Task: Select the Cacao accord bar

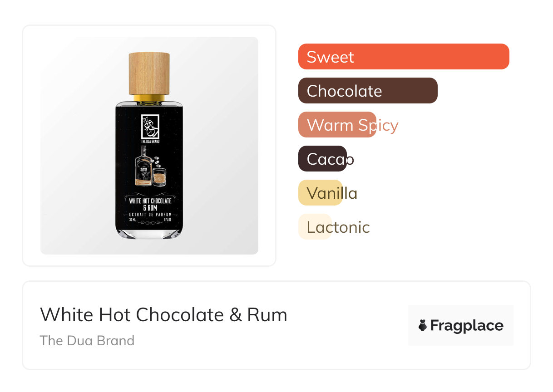Action: tap(322, 159)
